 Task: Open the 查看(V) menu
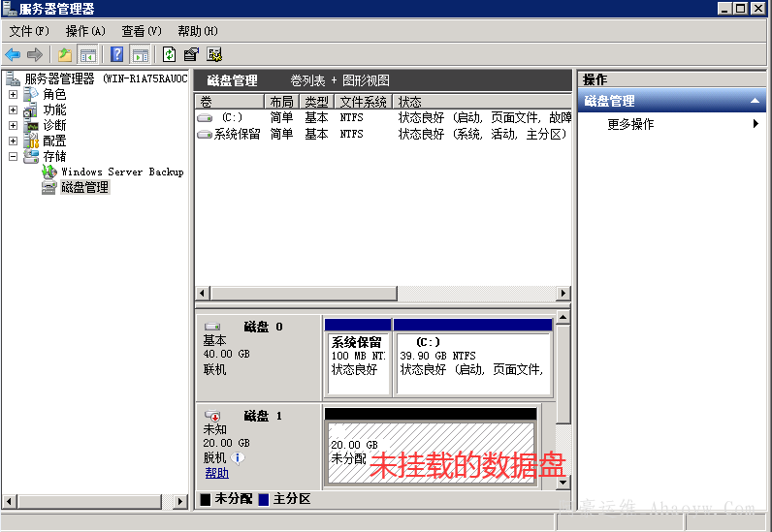(142, 31)
